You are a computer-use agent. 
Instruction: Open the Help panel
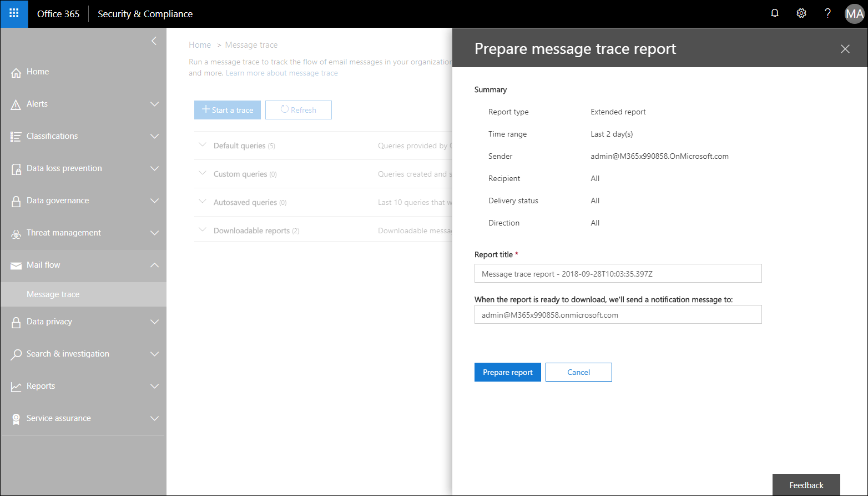(827, 13)
